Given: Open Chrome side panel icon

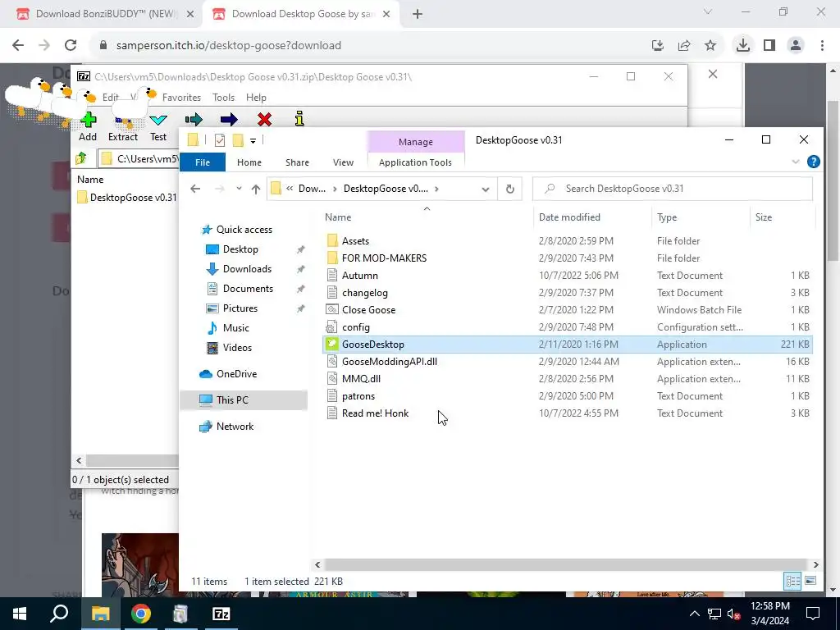Looking at the screenshot, I should tap(769, 46).
